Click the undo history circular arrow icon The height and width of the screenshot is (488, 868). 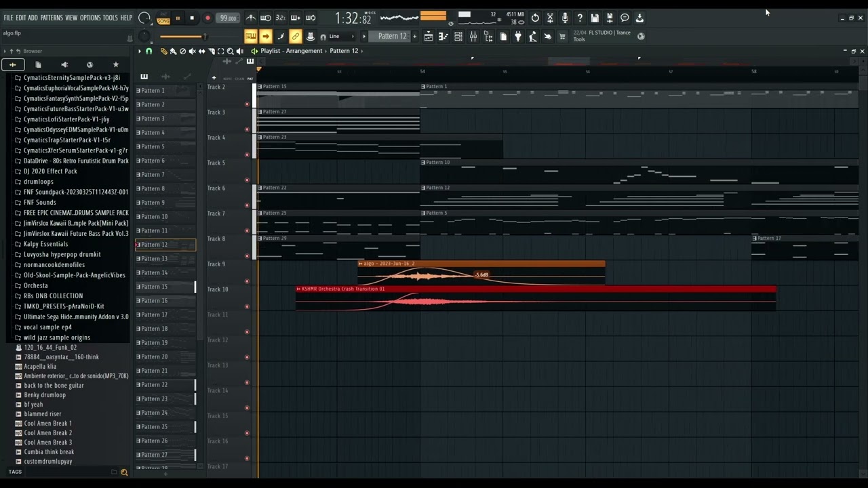click(535, 18)
